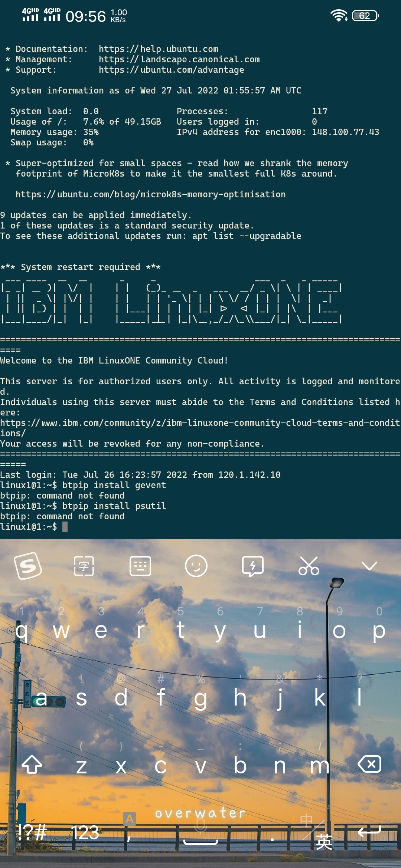Tap the Sogou S logo icon
The image size is (401, 868).
click(x=28, y=566)
